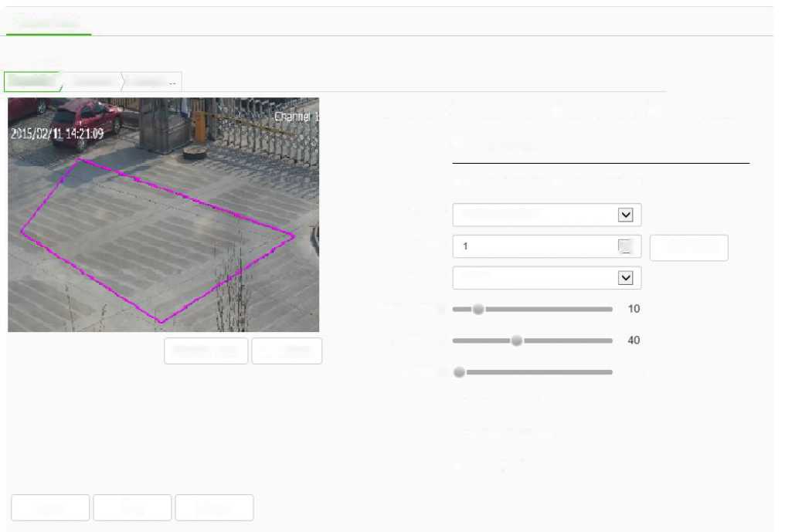Expand the dropdown above the field showing 1
Screen dimensions: 785x532
pyautogui.click(x=626, y=215)
